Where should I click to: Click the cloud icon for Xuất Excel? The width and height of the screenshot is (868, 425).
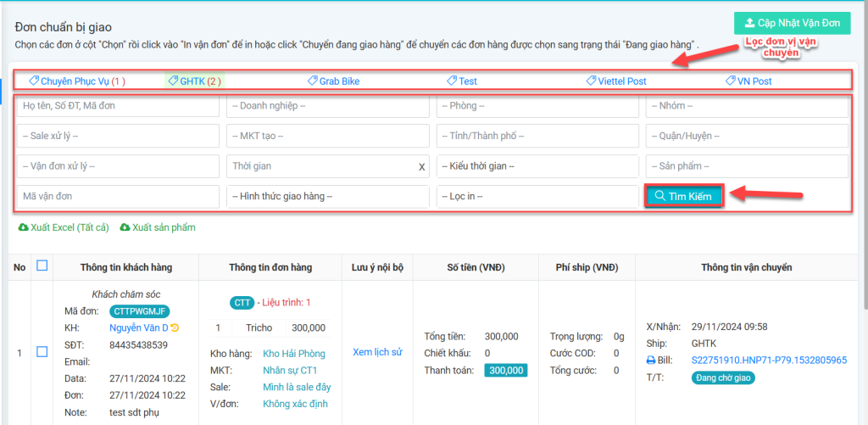[x=23, y=227]
